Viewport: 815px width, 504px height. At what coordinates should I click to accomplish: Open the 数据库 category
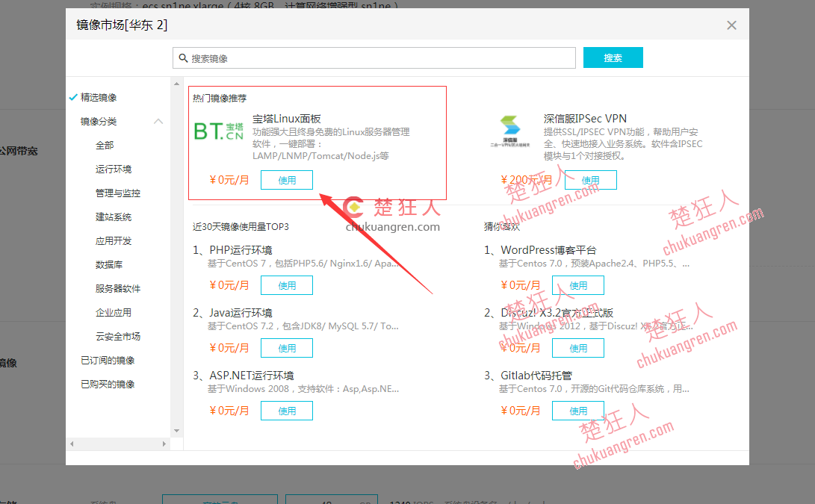pos(109,264)
